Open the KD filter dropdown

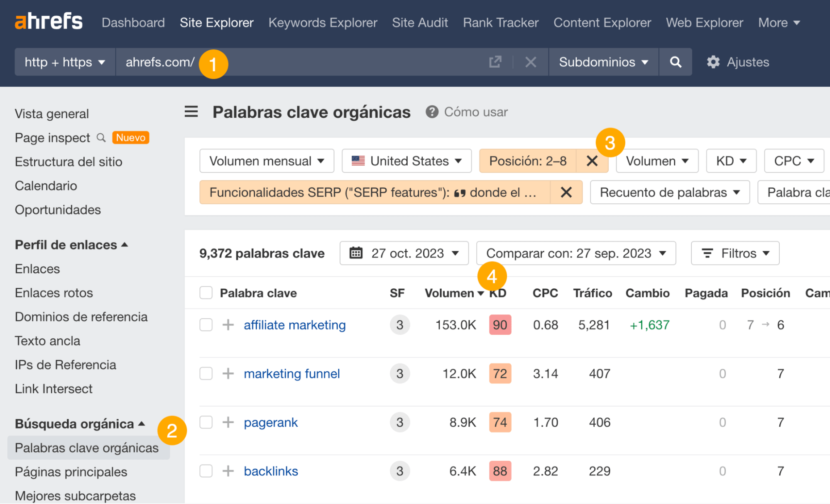point(731,161)
